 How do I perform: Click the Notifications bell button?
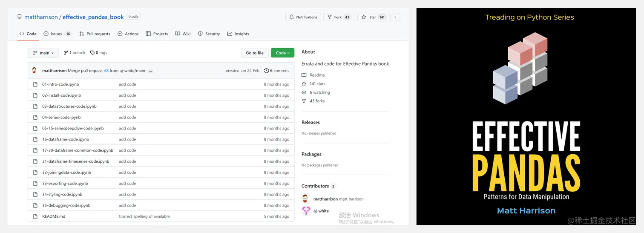tap(303, 17)
